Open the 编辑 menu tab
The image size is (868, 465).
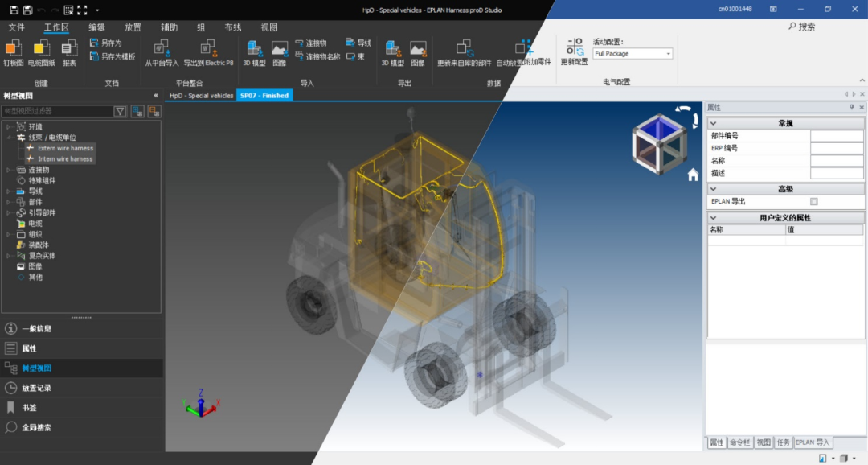[97, 27]
